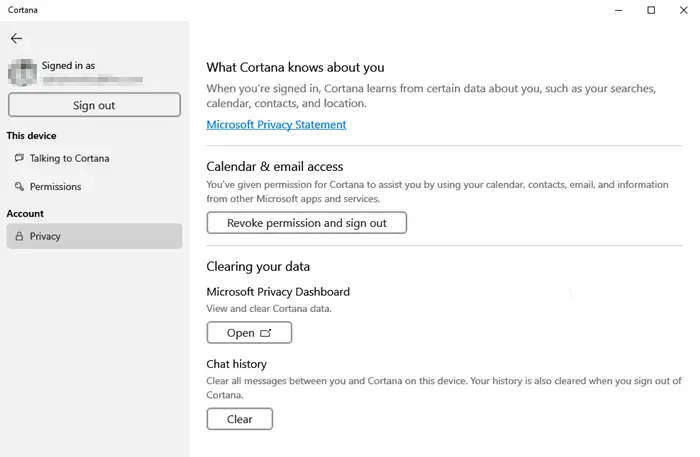Select the Privacy account page

94,236
